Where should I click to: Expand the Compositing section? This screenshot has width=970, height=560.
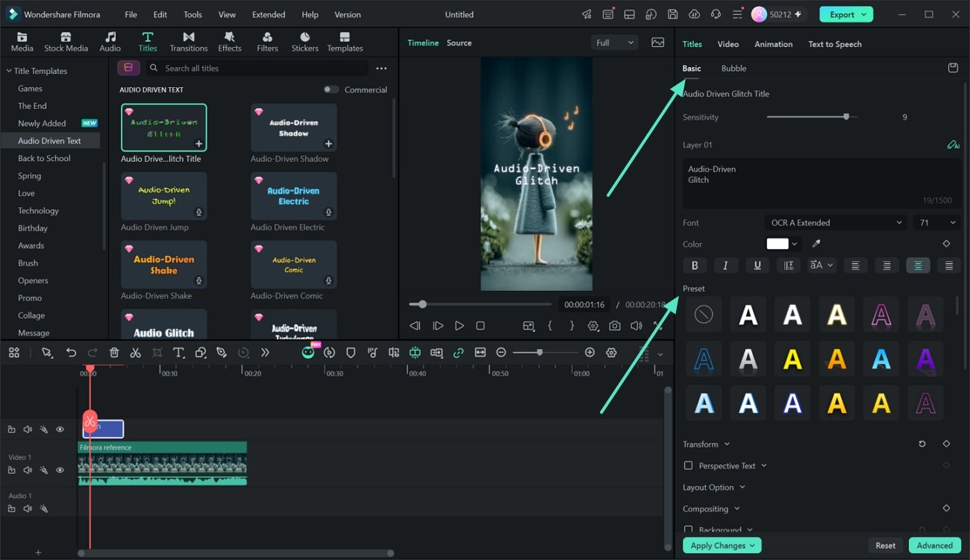pos(712,509)
